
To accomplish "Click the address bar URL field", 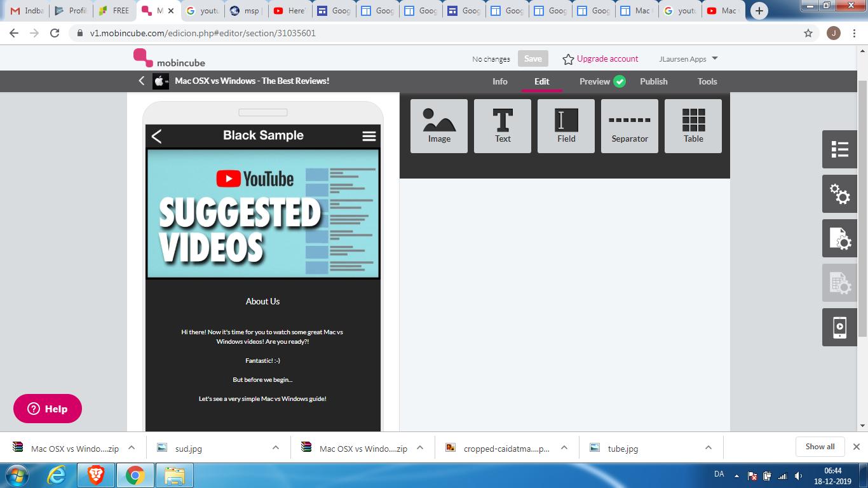I will point(432,33).
